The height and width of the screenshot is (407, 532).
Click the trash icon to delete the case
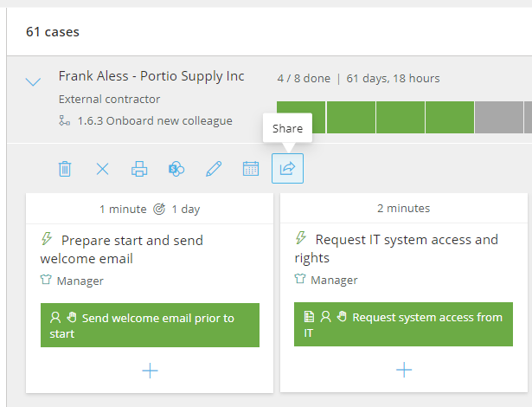pos(65,169)
